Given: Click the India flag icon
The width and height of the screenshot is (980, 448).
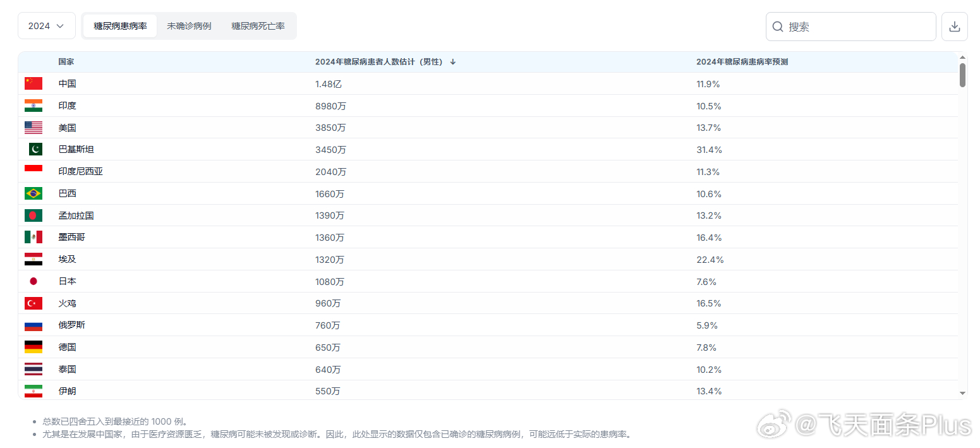Looking at the screenshot, I should click(33, 106).
